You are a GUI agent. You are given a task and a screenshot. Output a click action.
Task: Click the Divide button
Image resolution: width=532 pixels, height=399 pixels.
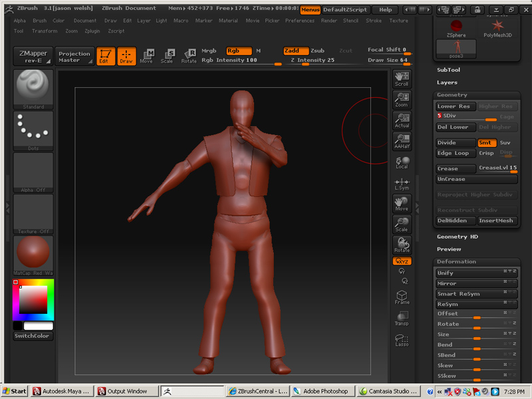tap(455, 142)
